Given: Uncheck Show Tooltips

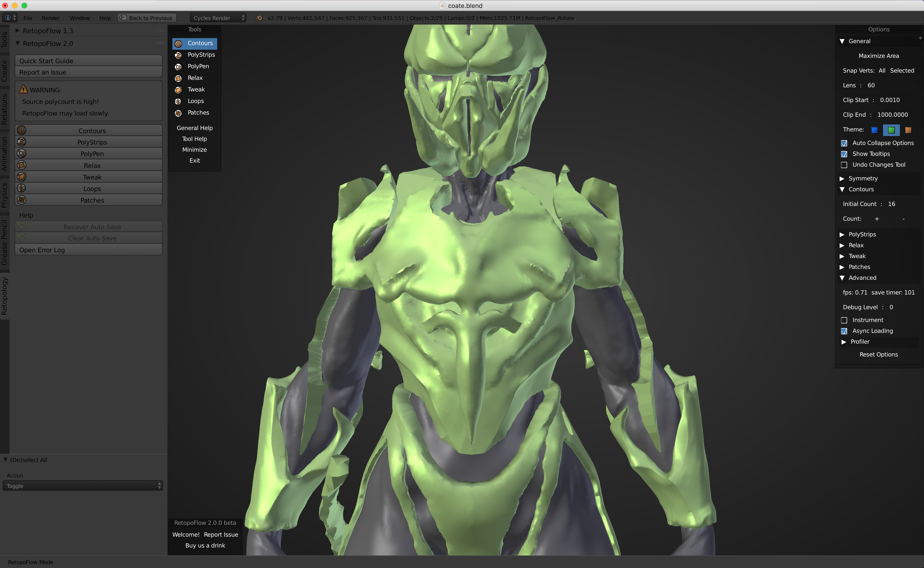Looking at the screenshot, I should point(844,154).
